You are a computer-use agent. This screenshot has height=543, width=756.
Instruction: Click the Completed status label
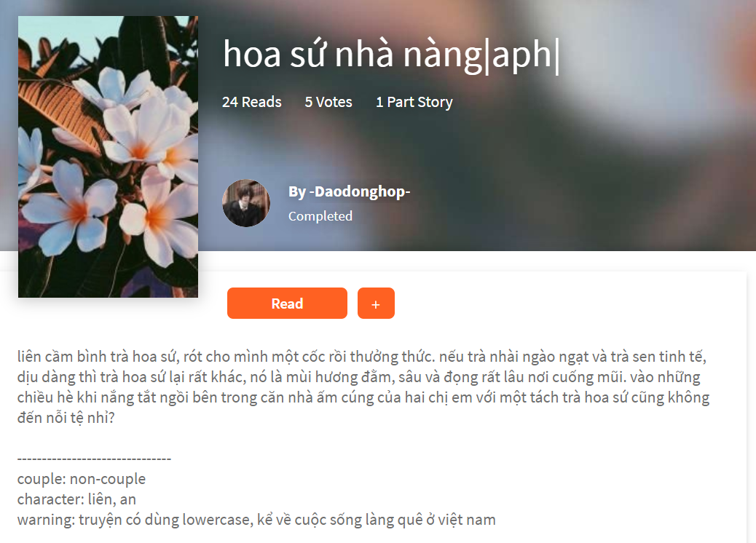(320, 216)
